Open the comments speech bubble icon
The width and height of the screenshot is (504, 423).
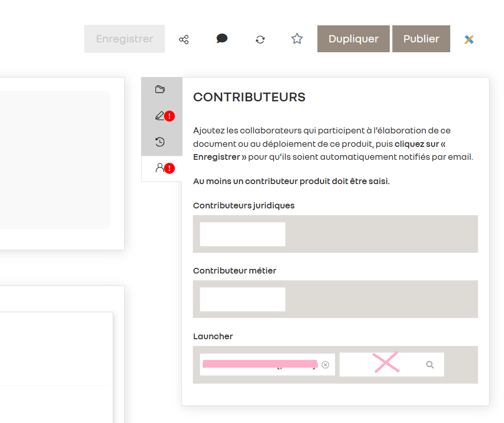coord(222,39)
